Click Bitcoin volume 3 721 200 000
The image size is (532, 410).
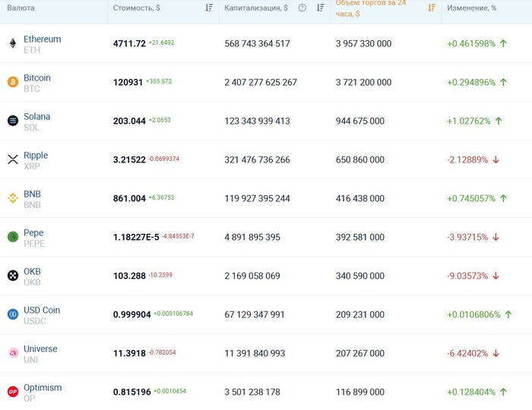363,82
